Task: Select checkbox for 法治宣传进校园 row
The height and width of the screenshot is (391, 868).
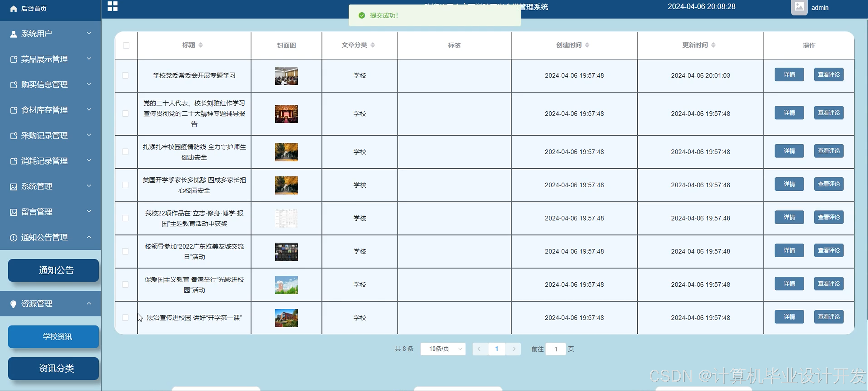Action: (125, 318)
